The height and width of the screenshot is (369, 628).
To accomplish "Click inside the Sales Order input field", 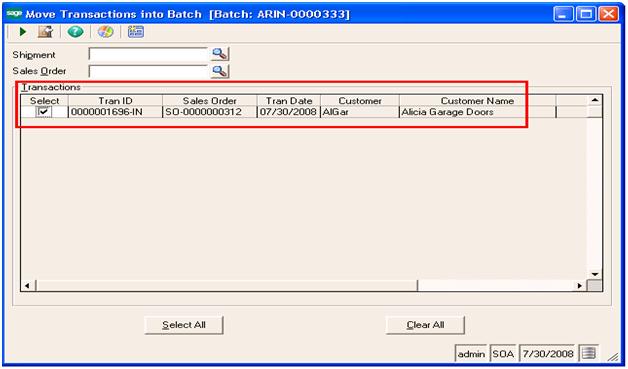I will click(148, 71).
